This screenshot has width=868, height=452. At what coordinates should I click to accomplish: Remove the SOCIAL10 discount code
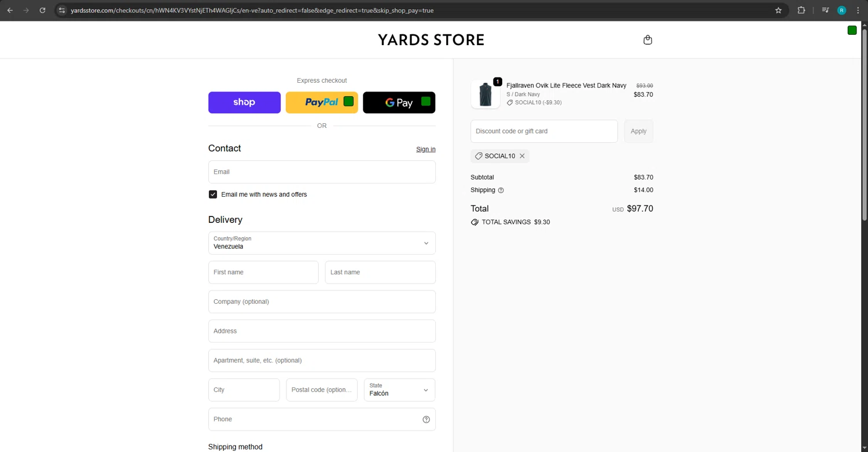(x=522, y=156)
